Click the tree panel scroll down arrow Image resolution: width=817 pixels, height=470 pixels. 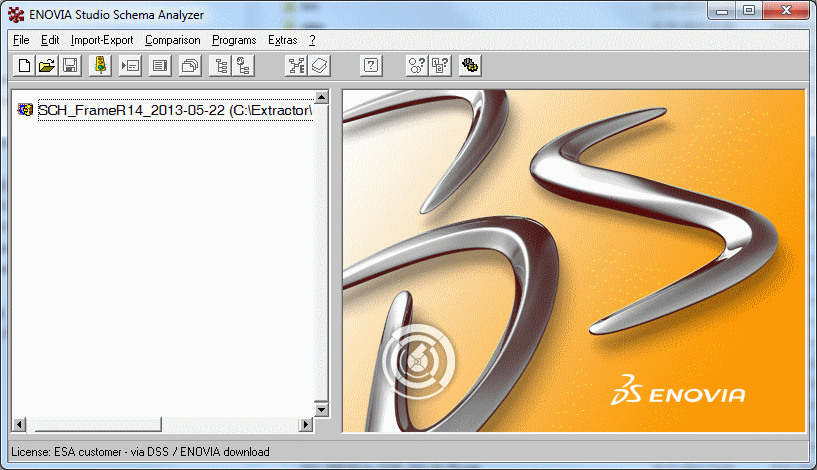click(321, 410)
